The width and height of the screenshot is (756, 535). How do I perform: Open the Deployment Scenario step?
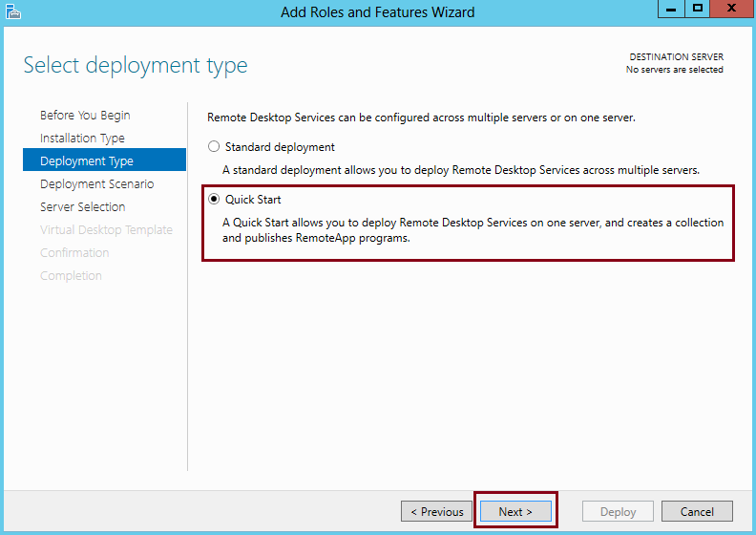pos(97,183)
